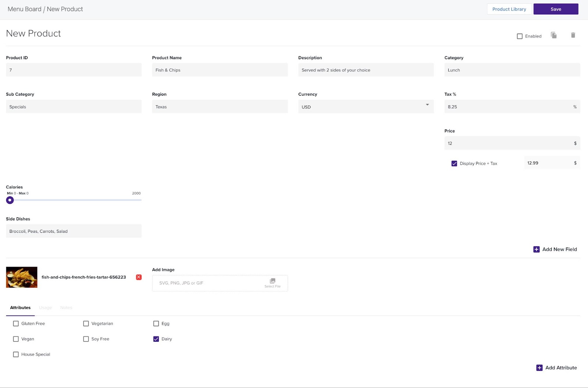
Task: Uncheck the Dairy attribute
Action: (156, 339)
